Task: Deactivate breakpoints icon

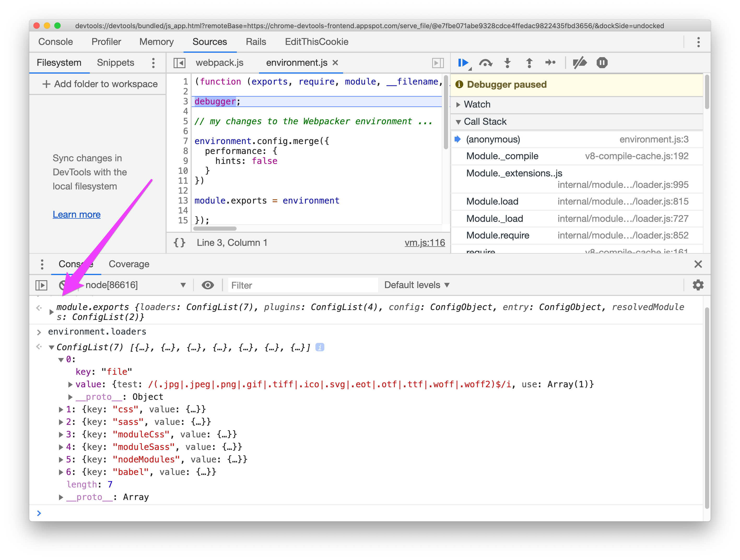Action: click(x=579, y=63)
